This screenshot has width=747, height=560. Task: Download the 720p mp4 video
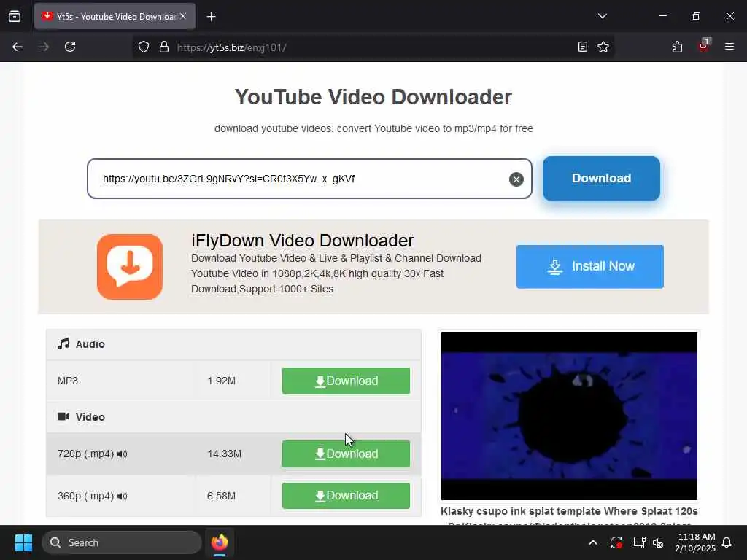346,454
